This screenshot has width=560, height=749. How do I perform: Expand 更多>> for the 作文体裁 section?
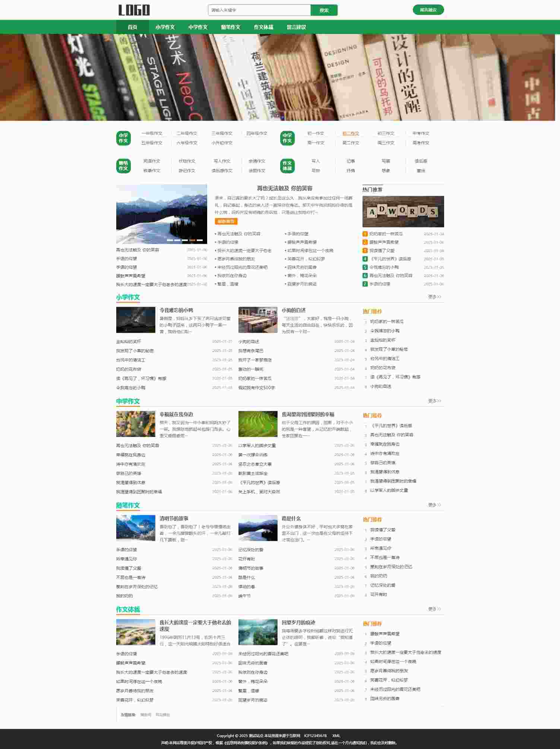tap(434, 609)
